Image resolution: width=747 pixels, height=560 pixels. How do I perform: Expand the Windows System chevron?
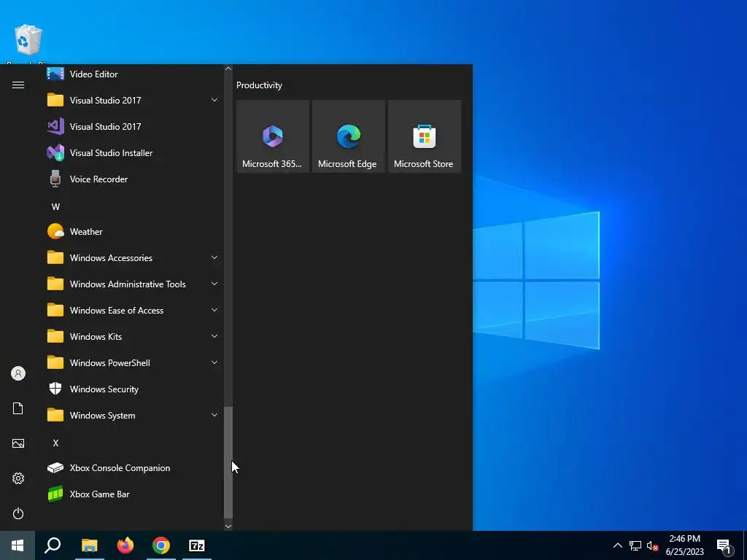pyautogui.click(x=214, y=415)
